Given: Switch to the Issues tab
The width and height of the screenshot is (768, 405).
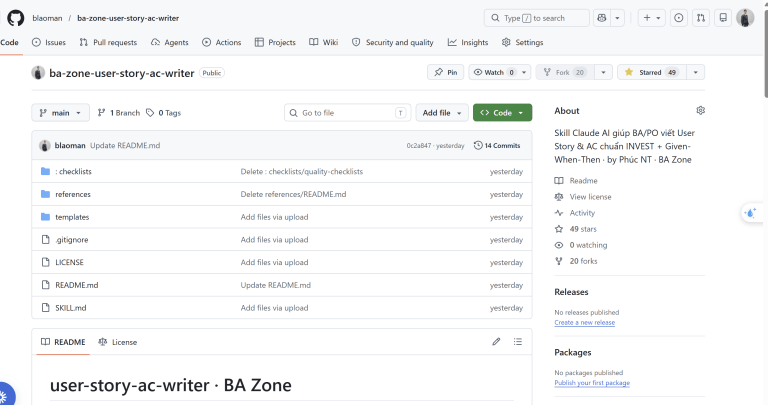Looking at the screenshot, I should (x=48, y=43).
